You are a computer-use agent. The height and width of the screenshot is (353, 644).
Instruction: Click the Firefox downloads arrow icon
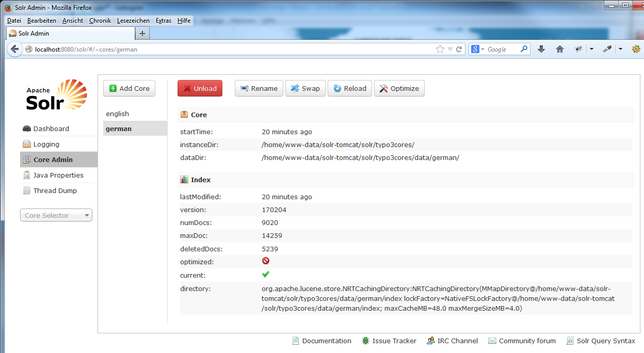[541, 49]
